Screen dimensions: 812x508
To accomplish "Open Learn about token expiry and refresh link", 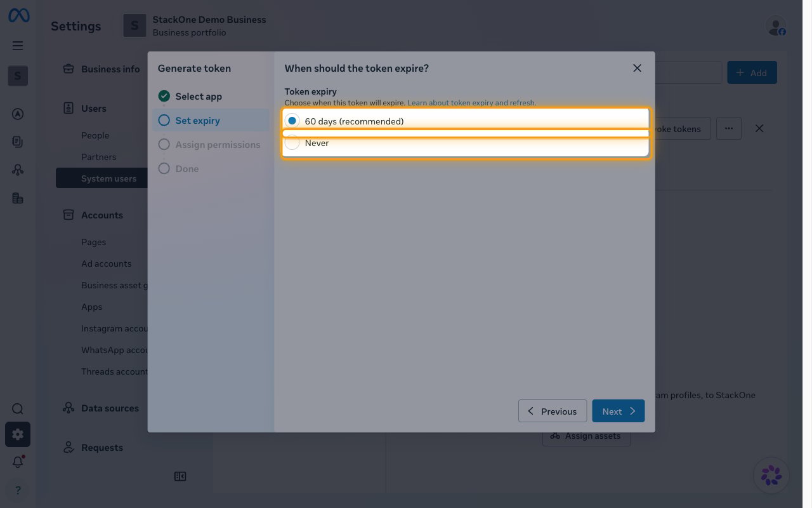I will (x=471, y=103).
